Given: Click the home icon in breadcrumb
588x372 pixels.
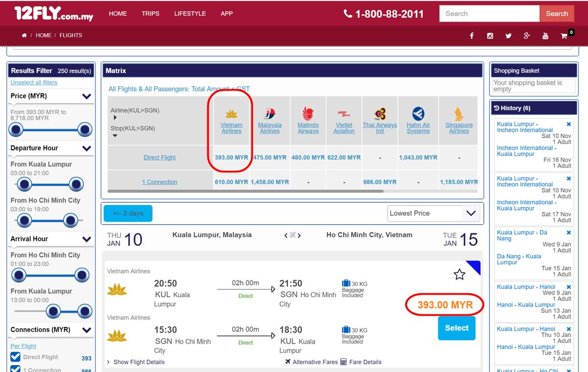Looking at the screenshot, I should (24, 35).
